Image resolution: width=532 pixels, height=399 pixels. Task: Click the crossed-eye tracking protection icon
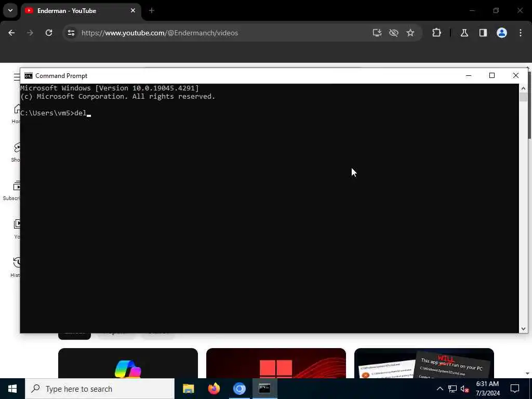tap(394, 33)
